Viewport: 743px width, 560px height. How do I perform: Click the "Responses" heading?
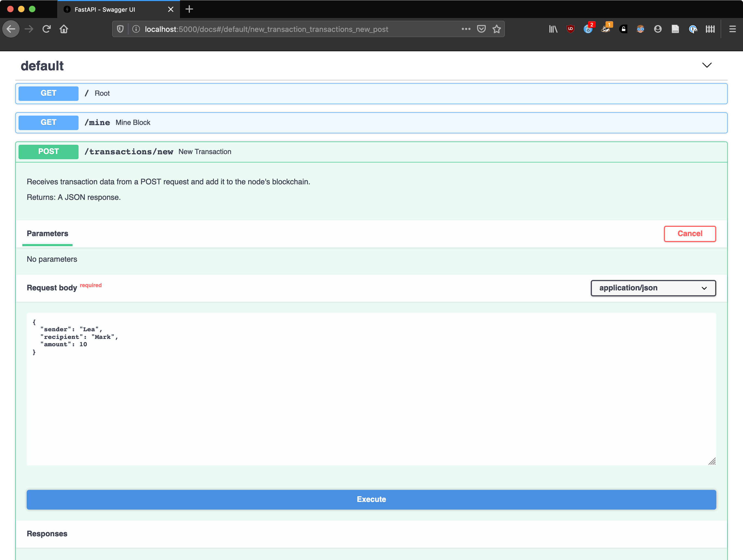[x=47, y=534]
